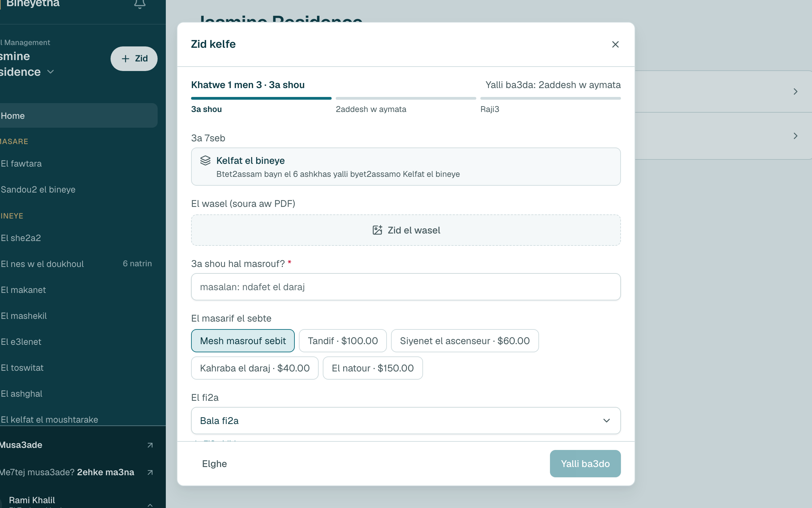Image resolution: width=812 pixels, height=508 pixels.
Task: Open El fawtara in sidebar
Action: [78, 164]
